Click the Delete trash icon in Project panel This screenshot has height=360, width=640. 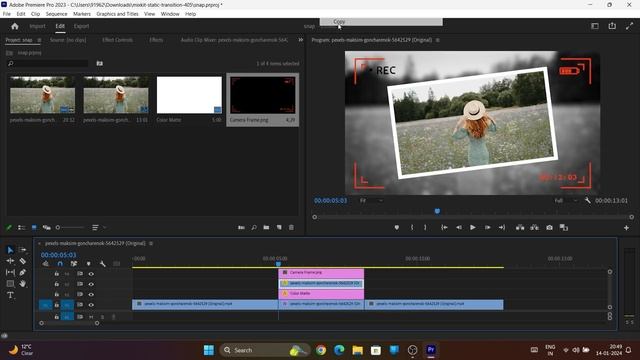point(291,227)
